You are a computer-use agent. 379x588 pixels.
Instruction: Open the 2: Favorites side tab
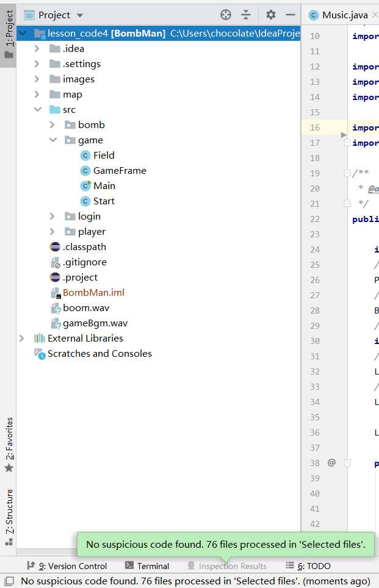9,445
